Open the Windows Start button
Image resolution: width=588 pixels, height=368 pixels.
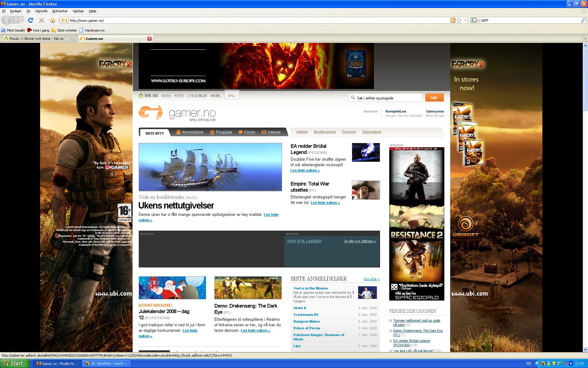[x=15, y=363]
